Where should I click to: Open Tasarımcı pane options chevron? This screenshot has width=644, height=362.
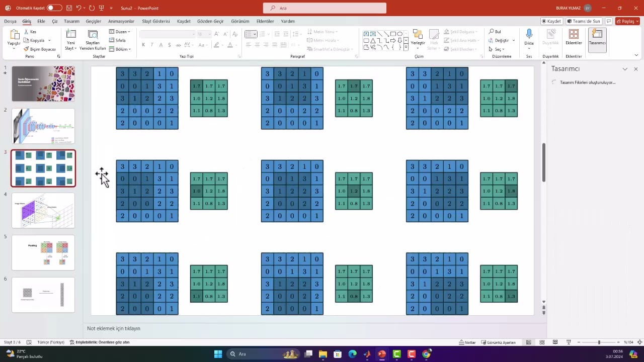(x=625, y=69)
